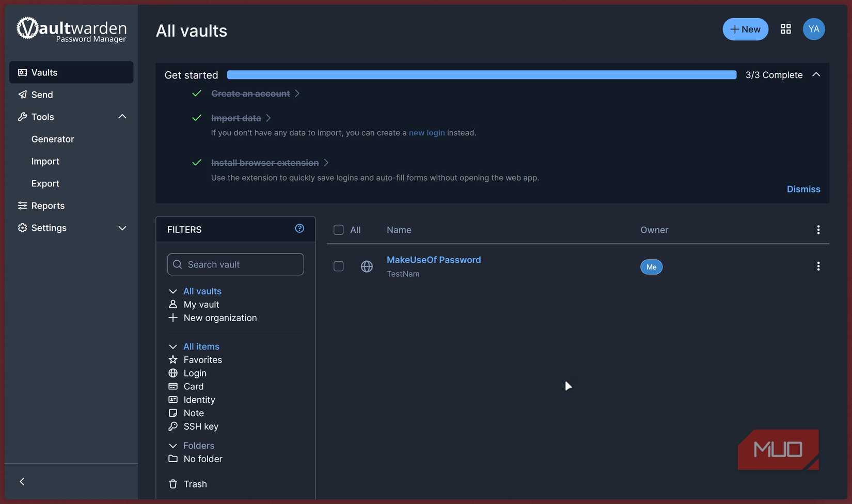
Task: Click the Me owner badge
Action: (651, 267)
